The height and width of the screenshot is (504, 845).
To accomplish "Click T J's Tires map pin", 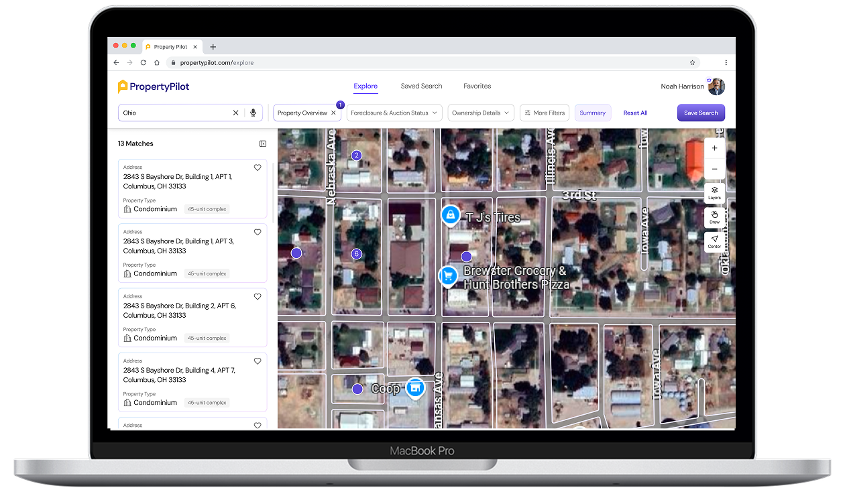I will 450,215.
